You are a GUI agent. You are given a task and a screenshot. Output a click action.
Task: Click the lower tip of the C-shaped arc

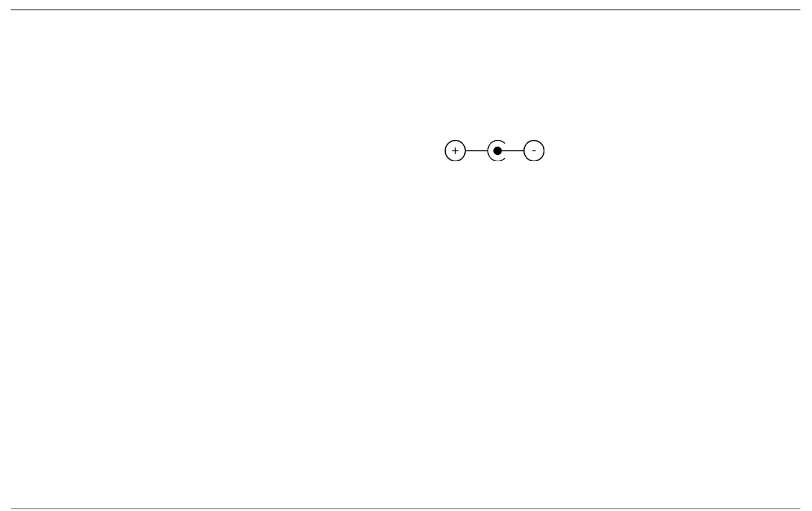tap(504, 160)
